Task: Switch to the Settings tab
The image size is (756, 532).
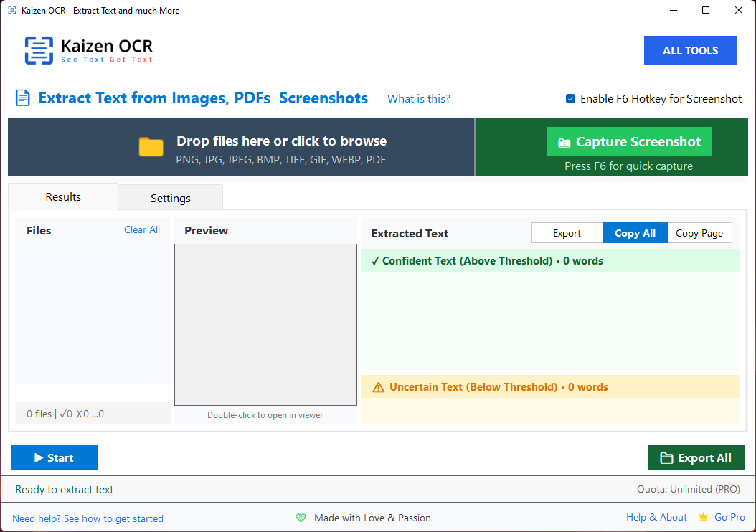Action: click(171, 198)
